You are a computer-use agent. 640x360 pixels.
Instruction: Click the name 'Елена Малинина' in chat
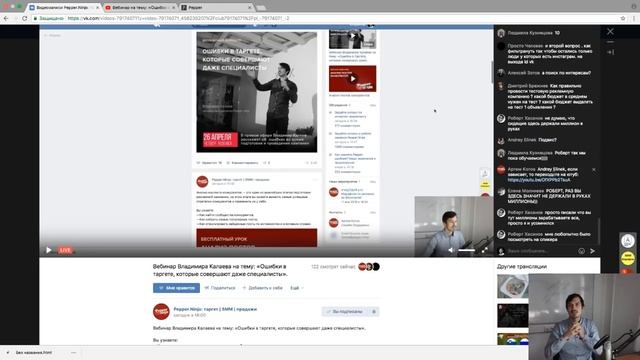point(526,191)
